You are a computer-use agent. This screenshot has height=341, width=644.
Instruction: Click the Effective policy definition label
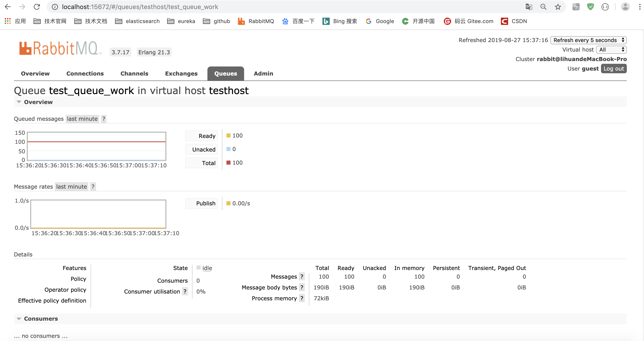52,300
